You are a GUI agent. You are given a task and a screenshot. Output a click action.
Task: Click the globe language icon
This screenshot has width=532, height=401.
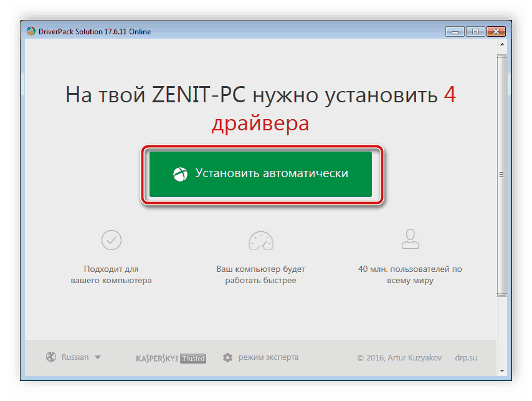[x=51, y=357]
